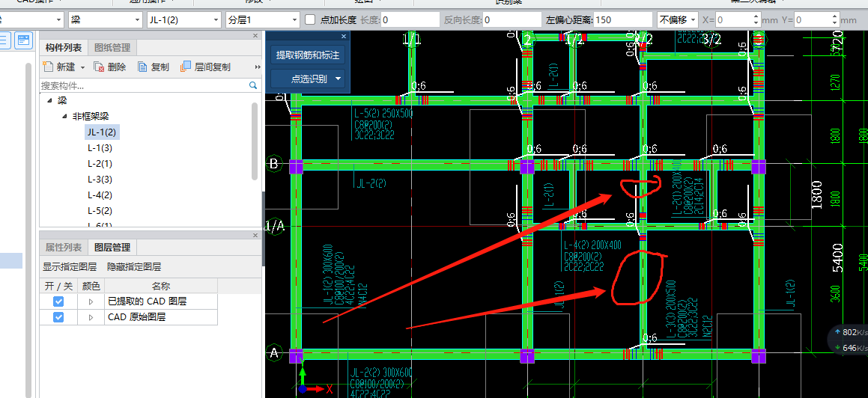Switch to the 构件列表 tab
Viewport: 868px width, 398px height.
pyautogui.click(x=64, y=48)
